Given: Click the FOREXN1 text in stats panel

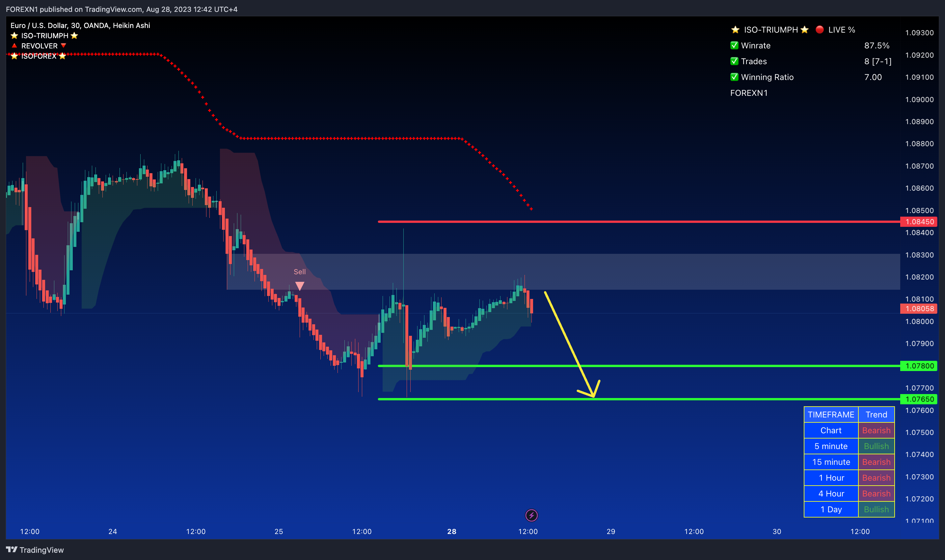Looking at the screenshot, I should click(749, 93).
